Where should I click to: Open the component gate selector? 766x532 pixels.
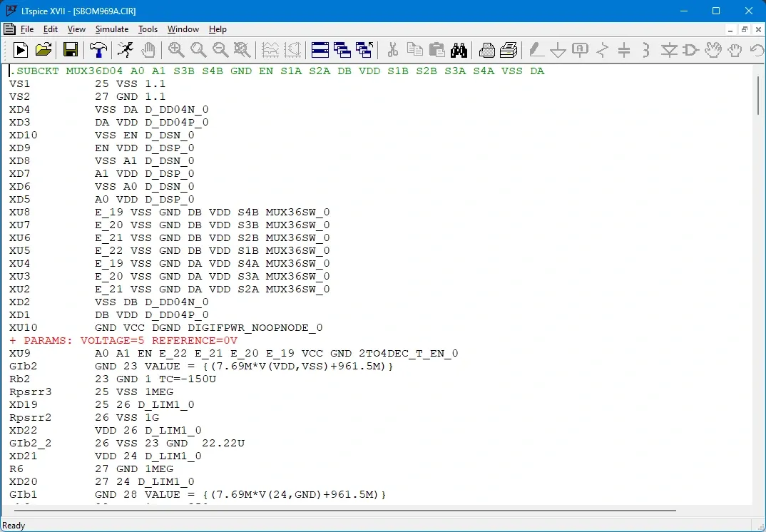pyautogui.click(x=691, y=50)
